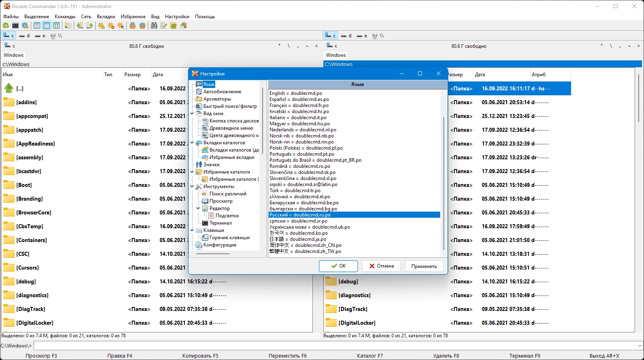
Task: Open the Вкладки menu
Action: pos(106,17)
